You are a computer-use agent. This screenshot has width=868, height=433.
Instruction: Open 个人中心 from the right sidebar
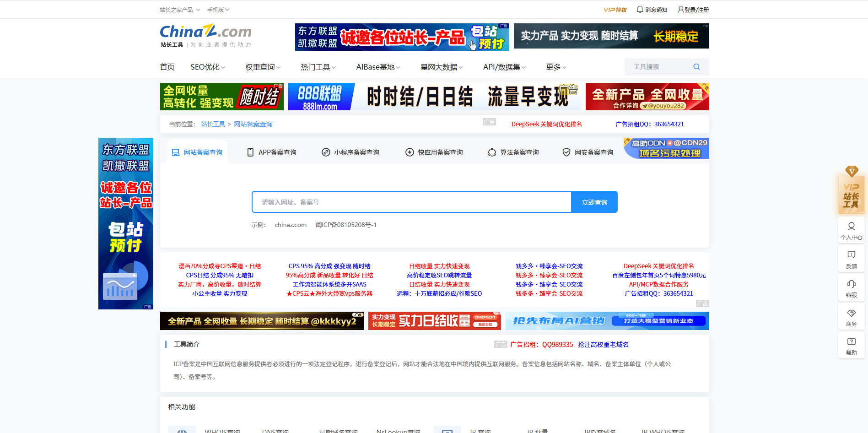(851, 230)
